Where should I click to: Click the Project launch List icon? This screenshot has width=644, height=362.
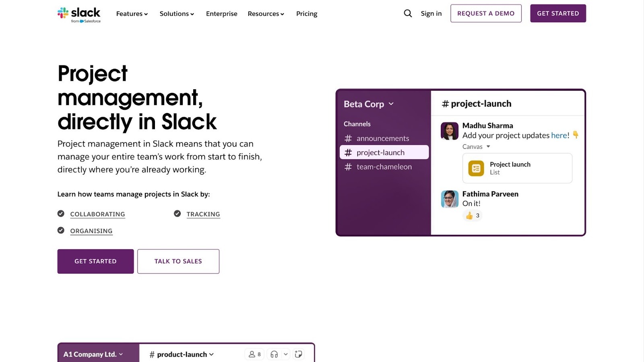[x=476, y=168]
